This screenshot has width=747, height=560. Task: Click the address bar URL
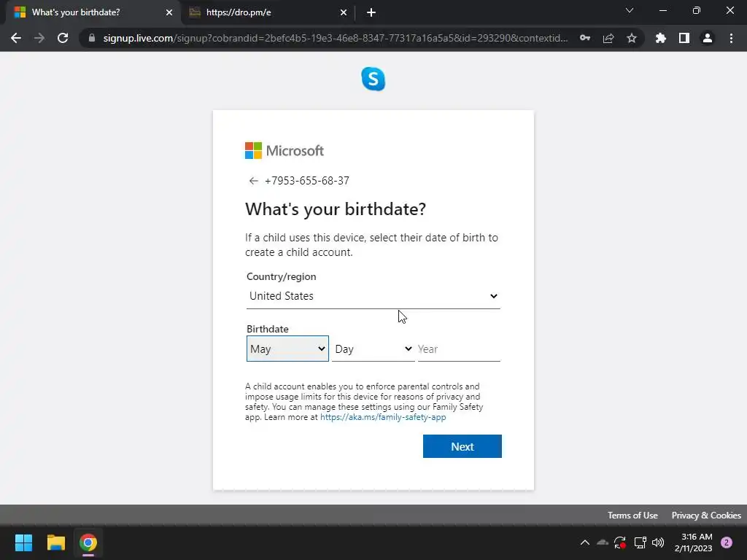335,38
